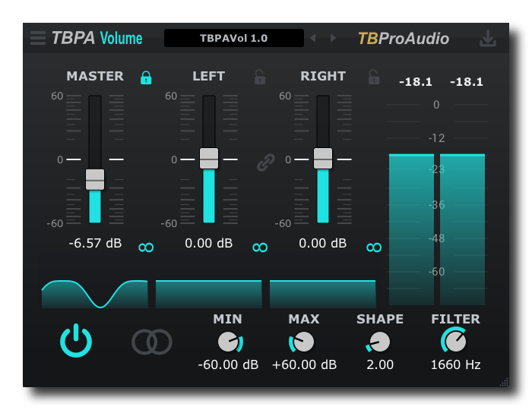The image size is (532, 410).
Task: Toggle the MASTER channel lock icon
Action: [x=146, y=77]
